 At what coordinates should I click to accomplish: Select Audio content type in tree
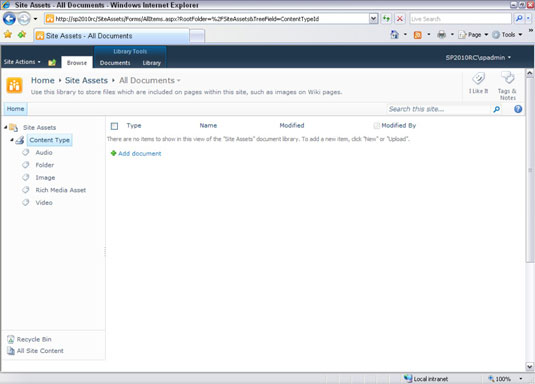[44, 153]
